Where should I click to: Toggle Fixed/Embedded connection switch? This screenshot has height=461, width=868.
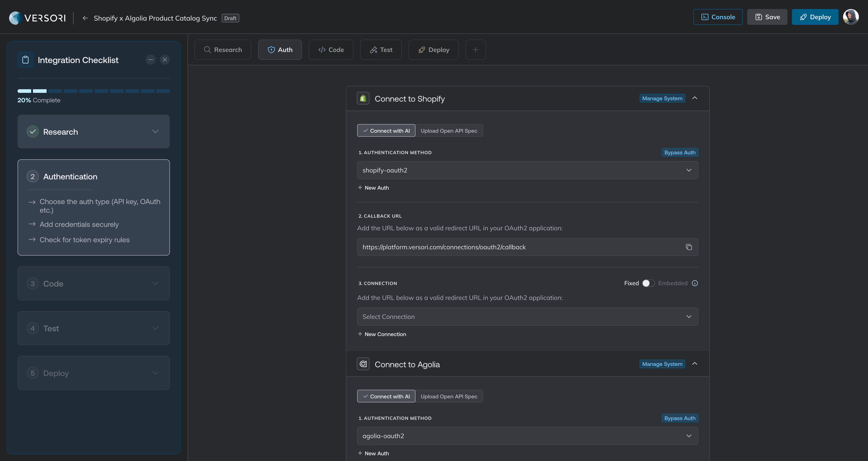(648, 283)
